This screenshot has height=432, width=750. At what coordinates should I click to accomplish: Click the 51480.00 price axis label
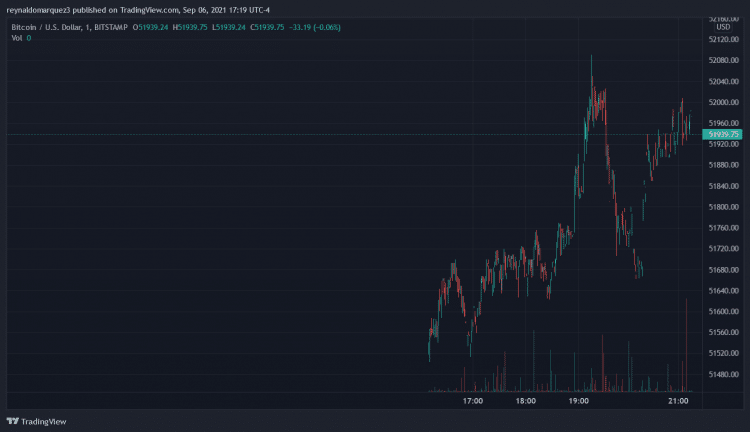pyautogui.click(x=723, y=374)
